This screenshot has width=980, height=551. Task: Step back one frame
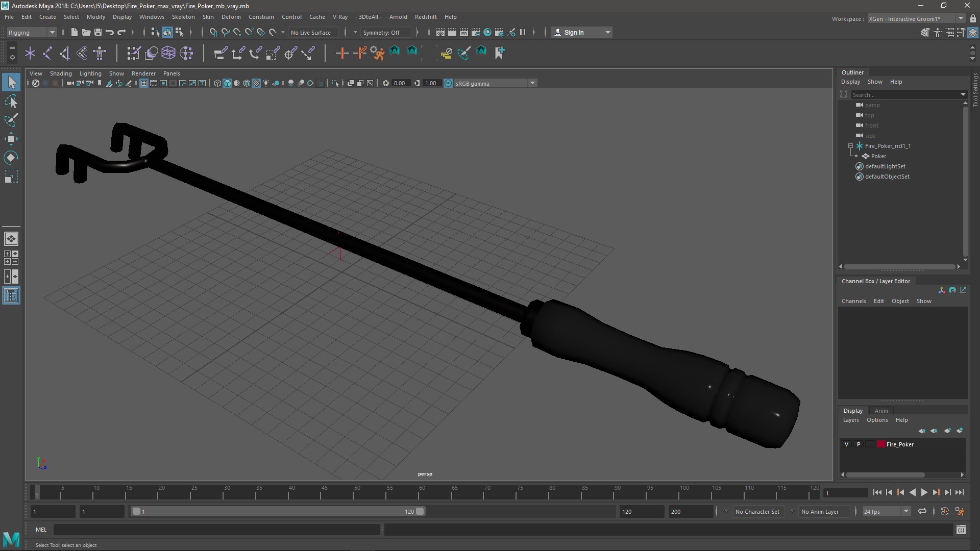tap(889, 492)
